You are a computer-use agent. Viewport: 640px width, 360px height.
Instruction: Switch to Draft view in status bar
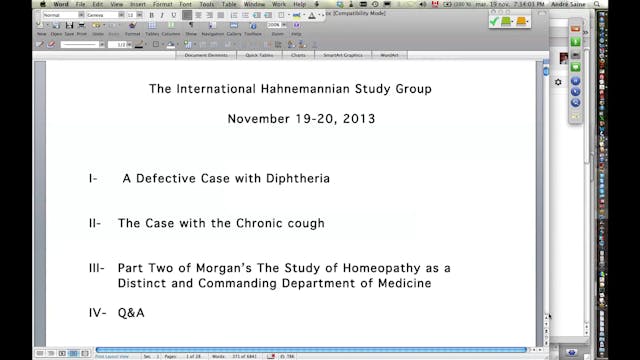40,353
